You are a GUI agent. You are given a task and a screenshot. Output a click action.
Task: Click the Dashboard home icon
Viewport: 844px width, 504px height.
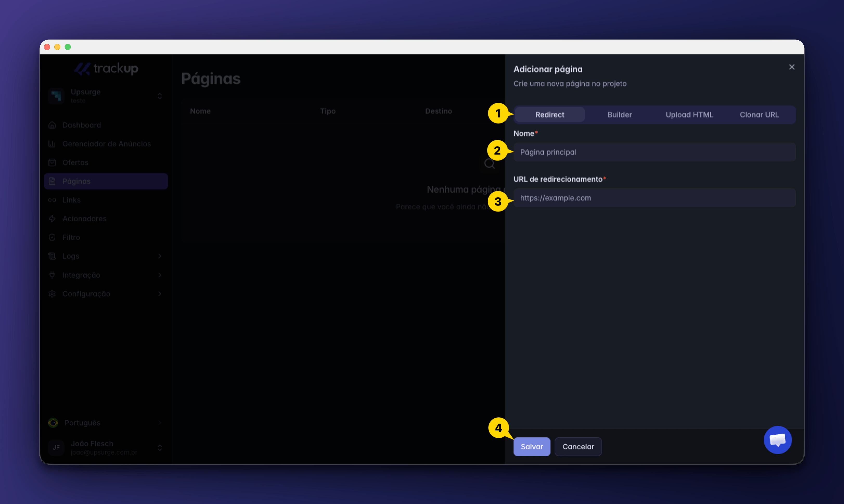(52, 125)
